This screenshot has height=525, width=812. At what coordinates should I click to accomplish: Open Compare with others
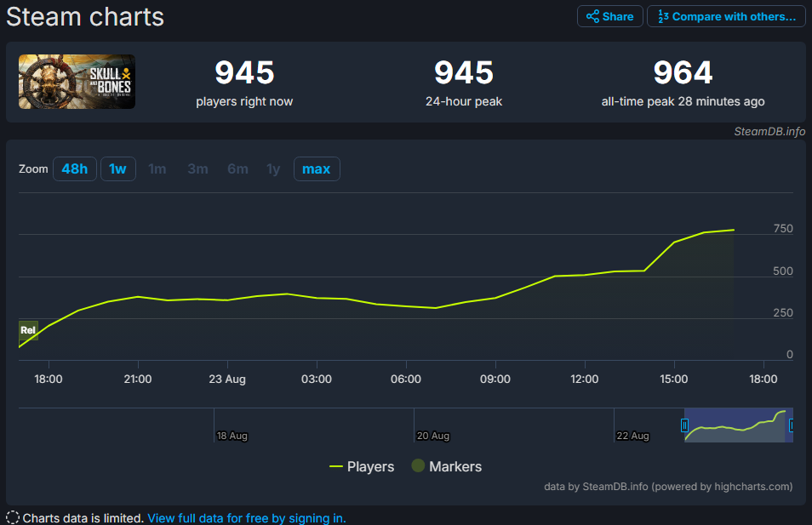tap(726, 16)
